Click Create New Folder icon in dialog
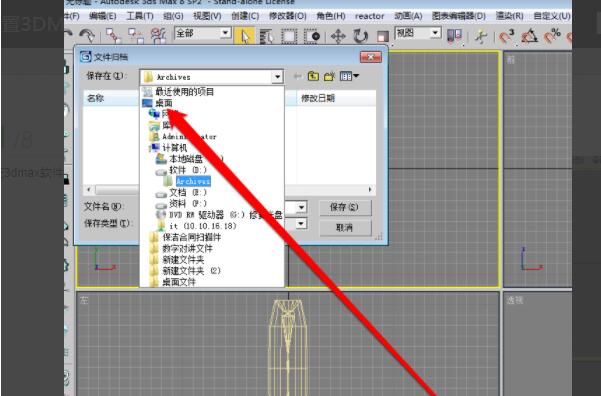Screen dimensions: 601x396 [329, 76]
